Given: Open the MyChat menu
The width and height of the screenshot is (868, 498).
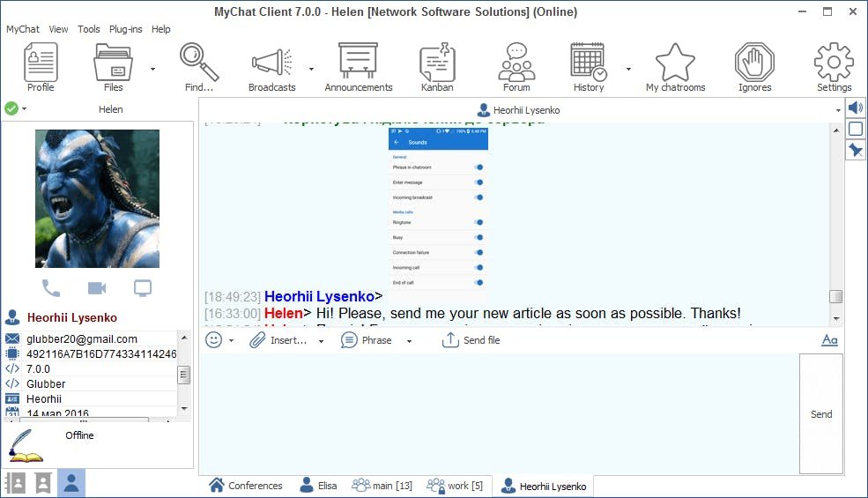Looking at the screenshot, I should [x=23, y=29].
